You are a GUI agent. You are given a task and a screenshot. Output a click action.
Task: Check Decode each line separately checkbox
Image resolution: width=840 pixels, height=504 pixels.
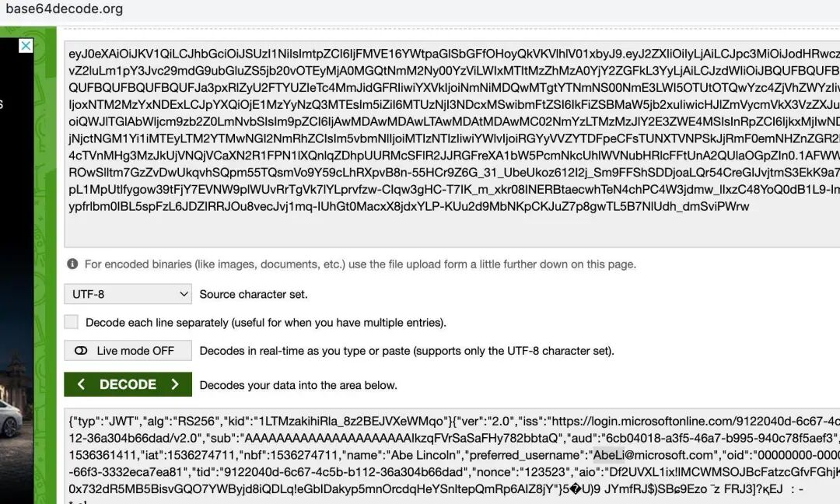(72, 322)
